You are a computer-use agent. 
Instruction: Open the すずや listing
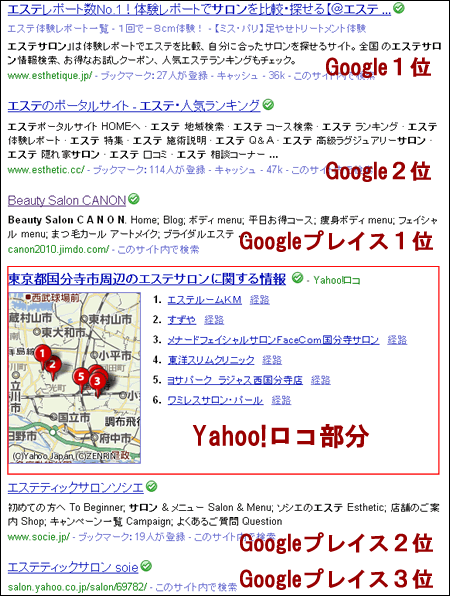(x=182, y=320)
